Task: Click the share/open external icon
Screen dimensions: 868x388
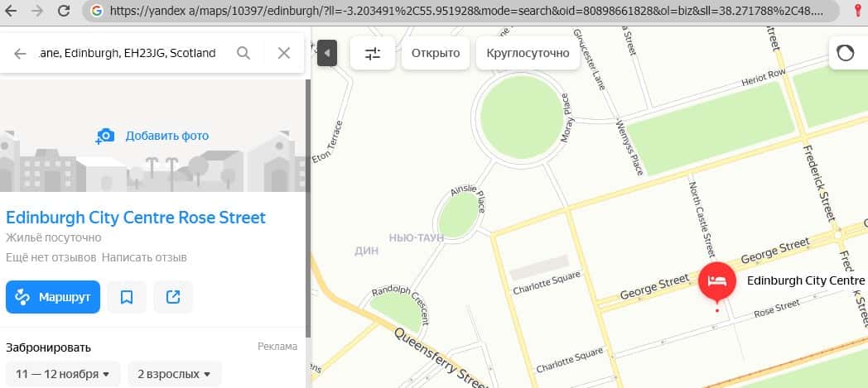Action: [173, 297]
